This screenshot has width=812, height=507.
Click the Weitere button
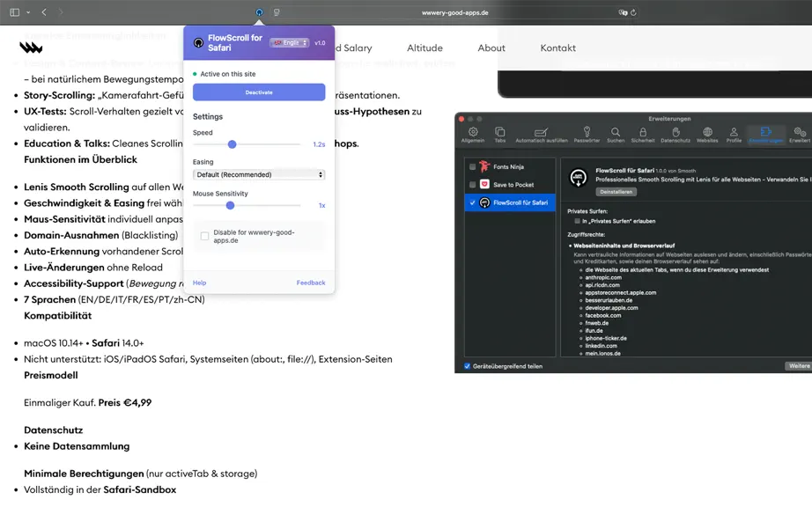tap(799, 366)
